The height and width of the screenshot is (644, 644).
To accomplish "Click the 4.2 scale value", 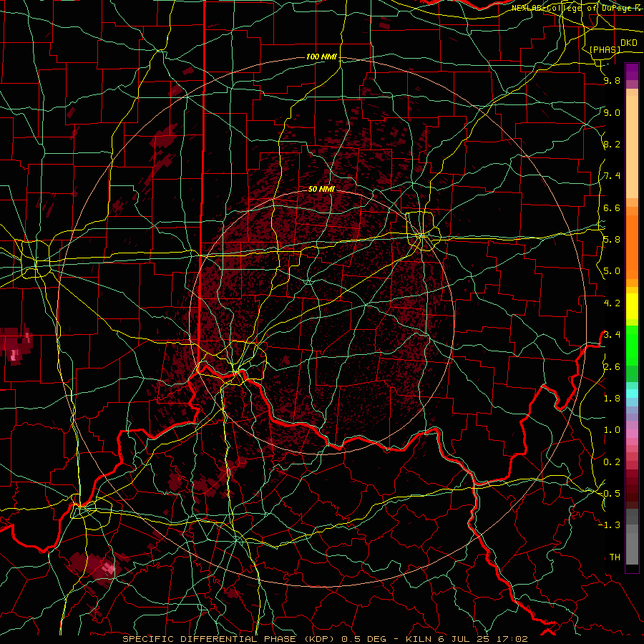I will click(x=612, y=303).
